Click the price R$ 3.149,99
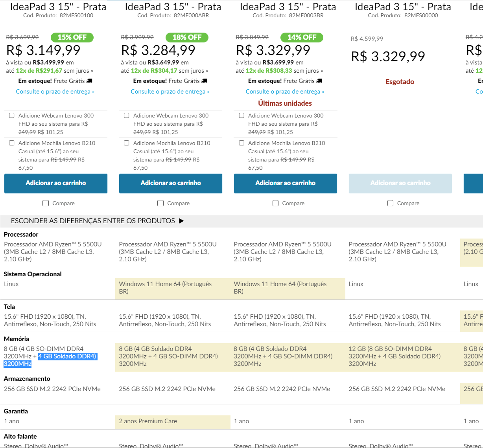483x448 pixels. pos(43,50)
